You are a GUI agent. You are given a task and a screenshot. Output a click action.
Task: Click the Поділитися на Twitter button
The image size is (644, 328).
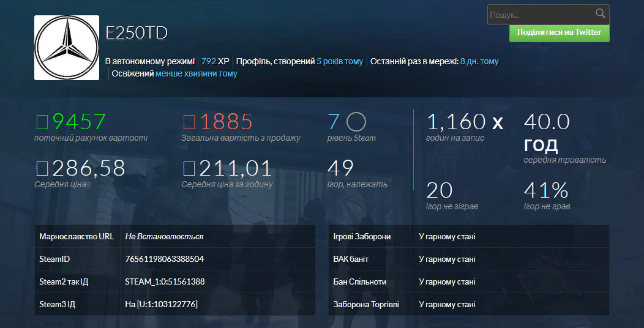click(559, 32)
